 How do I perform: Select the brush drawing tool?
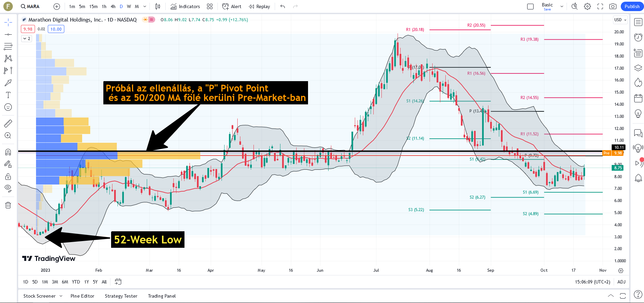coord(8,82)
